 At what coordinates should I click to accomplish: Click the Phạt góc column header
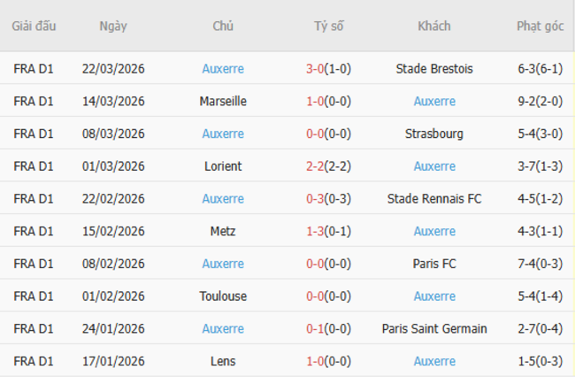coord(540,27)
